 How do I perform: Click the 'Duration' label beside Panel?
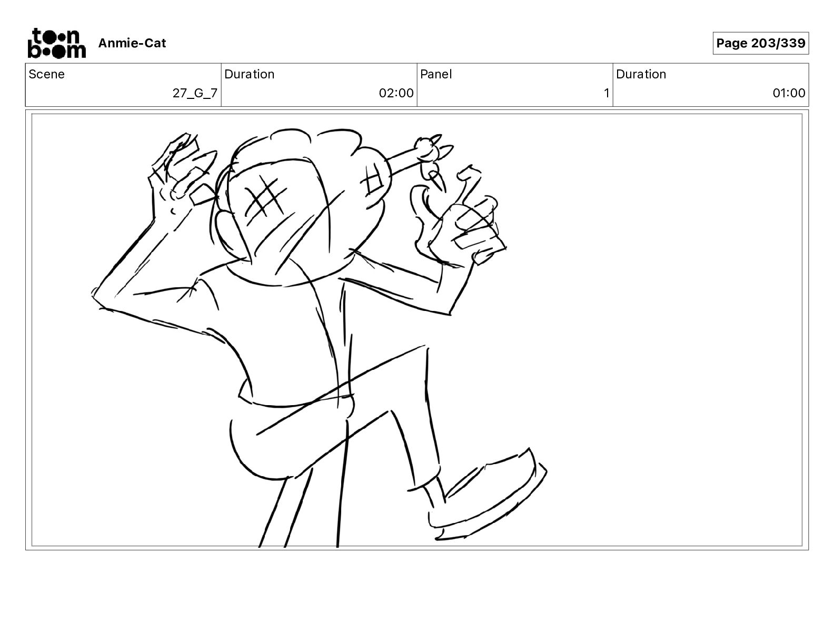point(641,74)
